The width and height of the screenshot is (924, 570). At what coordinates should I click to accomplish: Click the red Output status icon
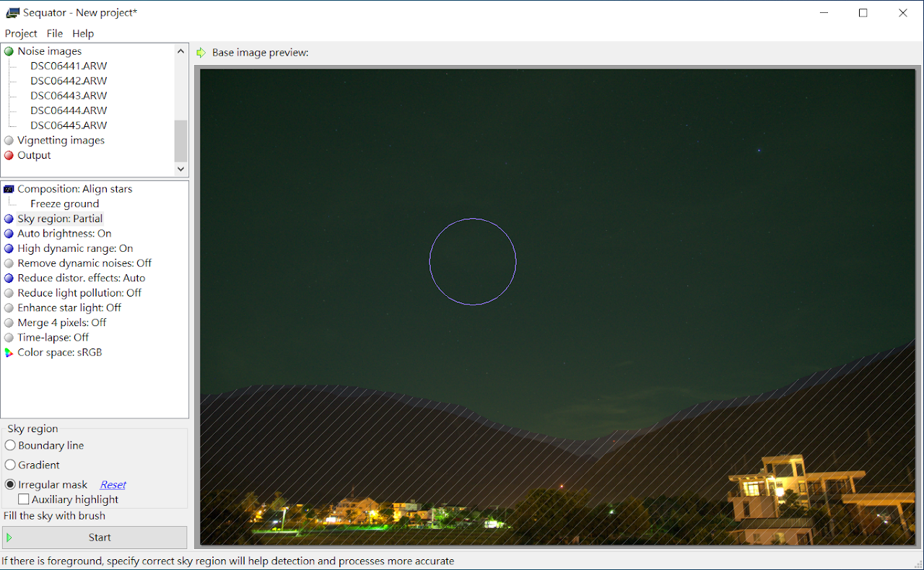click(x=9, y=155)
